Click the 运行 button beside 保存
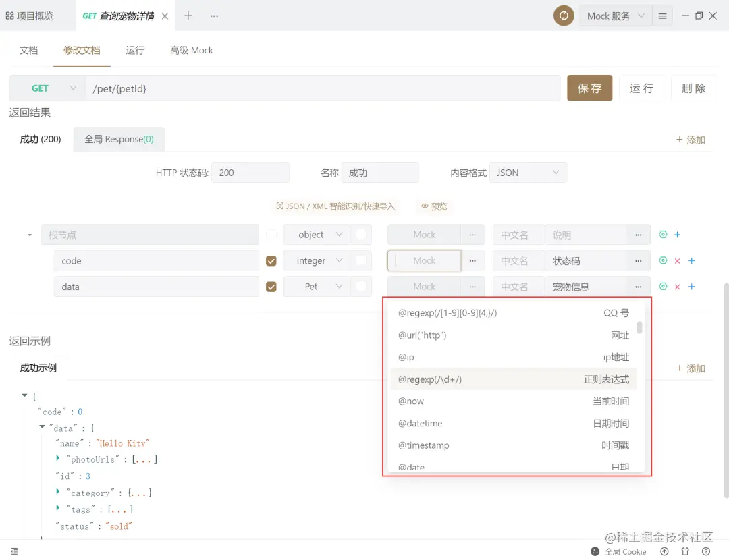 click(642, 88)
